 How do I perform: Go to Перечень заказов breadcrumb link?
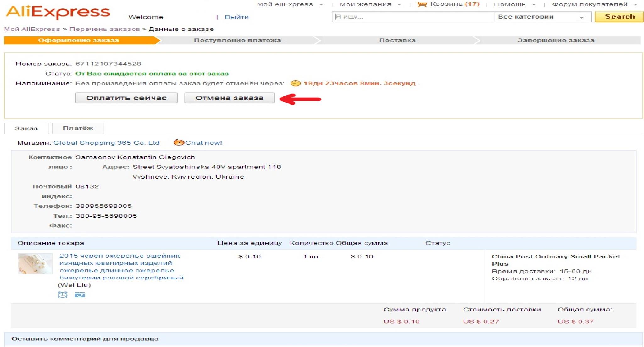pos(104,29)
